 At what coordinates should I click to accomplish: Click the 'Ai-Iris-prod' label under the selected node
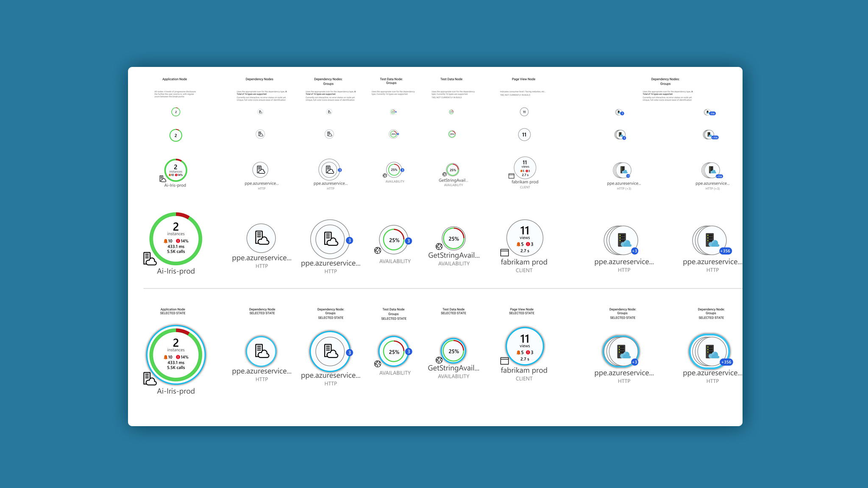pos(176,391)
